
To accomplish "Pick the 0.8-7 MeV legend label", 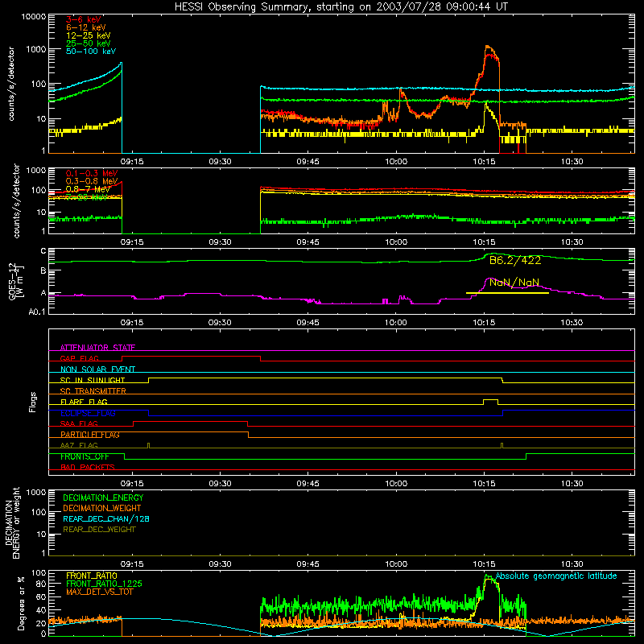I will click(x=88, y=189).
